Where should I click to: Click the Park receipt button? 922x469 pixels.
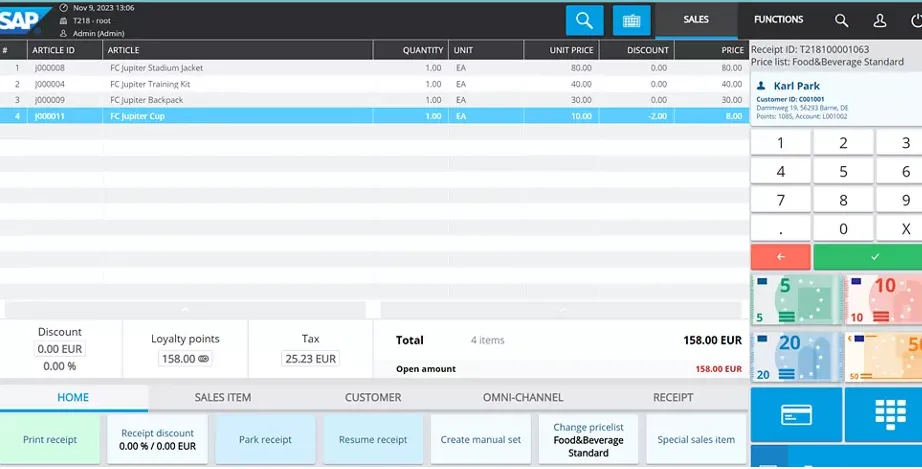[265, 440]
